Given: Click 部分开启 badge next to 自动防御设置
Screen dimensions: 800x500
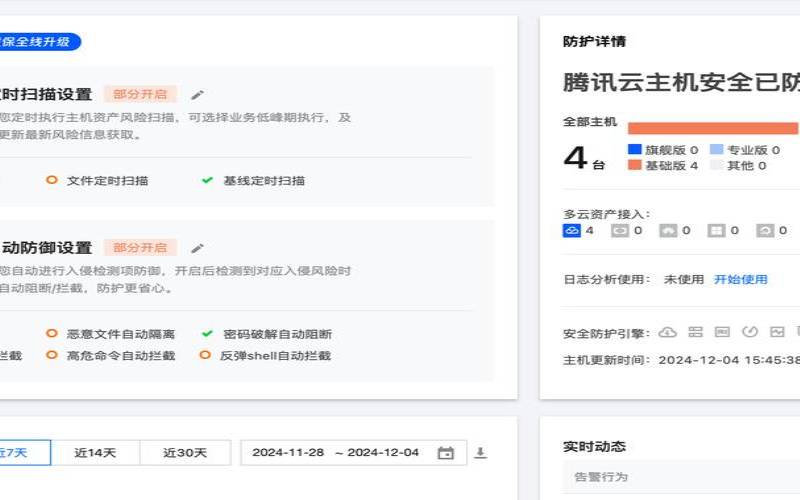Looking at the screenshot, I should coord(140,248).
